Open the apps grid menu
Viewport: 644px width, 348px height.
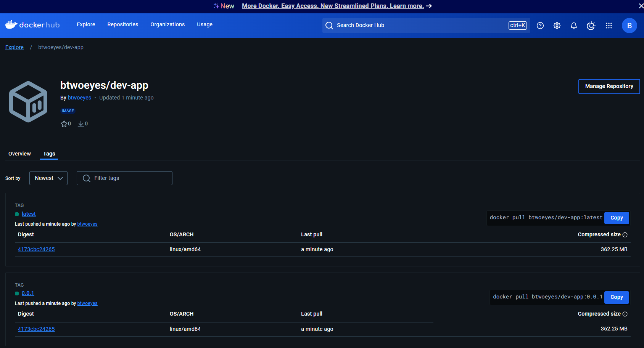coord(609,26)
